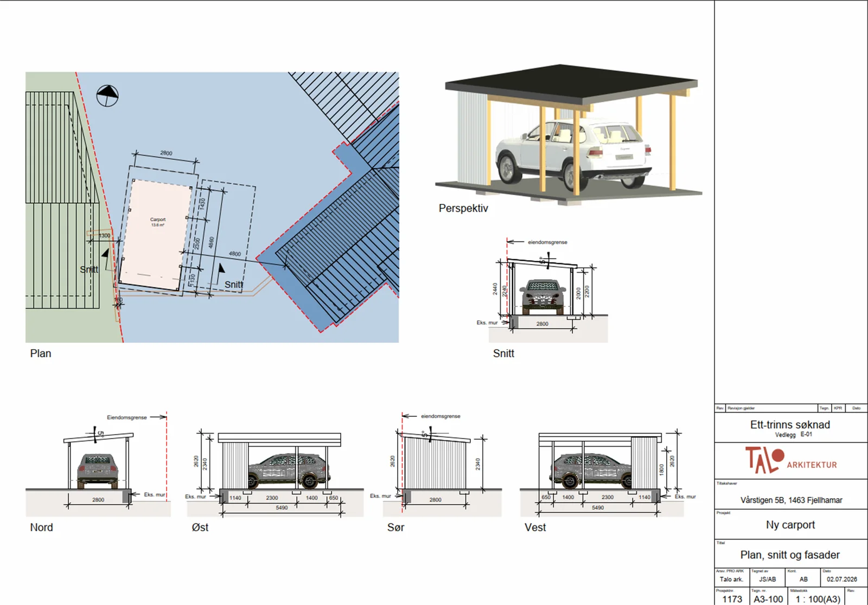Click the 'Nord' elevation label
The height and width of the screenshot is (605, 868).
point(41,527)
